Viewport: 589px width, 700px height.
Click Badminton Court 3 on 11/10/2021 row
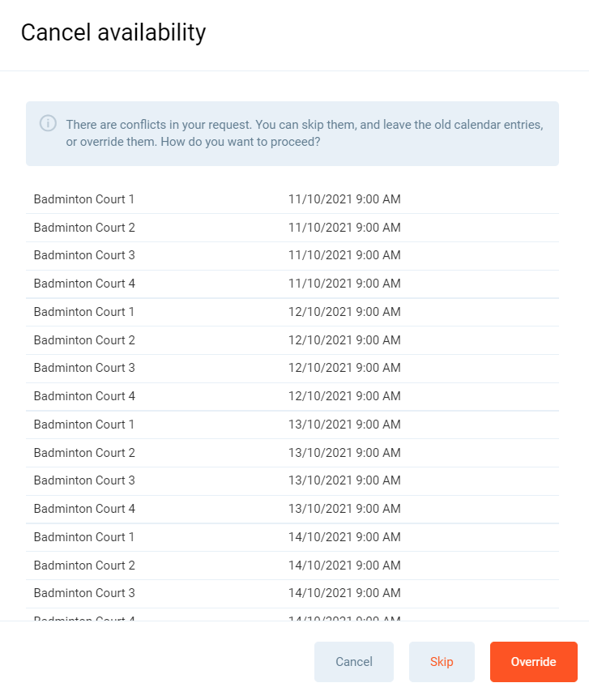(84, 255)
